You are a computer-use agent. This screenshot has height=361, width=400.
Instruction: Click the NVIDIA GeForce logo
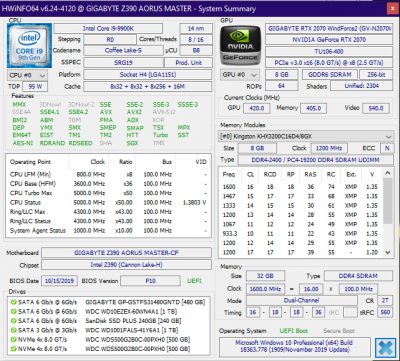[240, 46]
